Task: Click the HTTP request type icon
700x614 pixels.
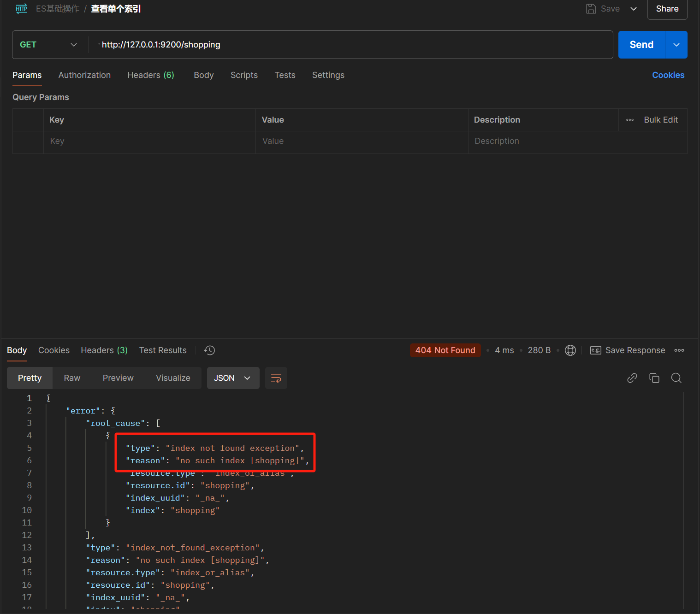Action: [22, 9]
